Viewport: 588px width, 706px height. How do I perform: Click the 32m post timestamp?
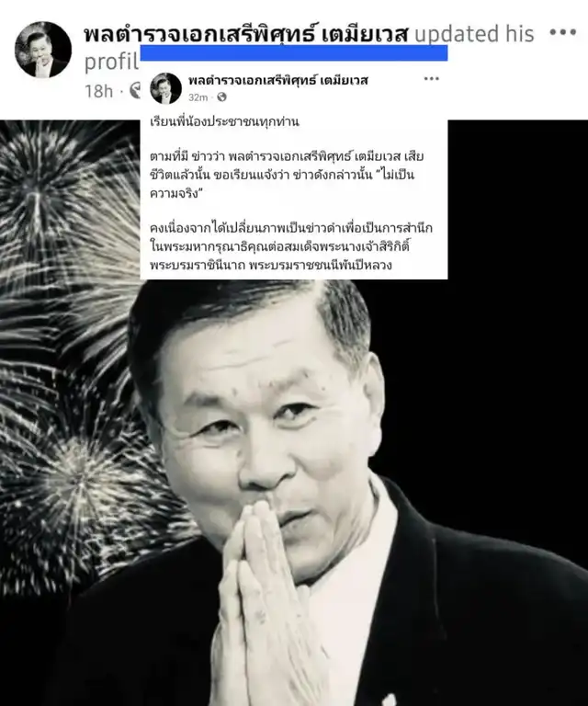[x=198, y=97]
